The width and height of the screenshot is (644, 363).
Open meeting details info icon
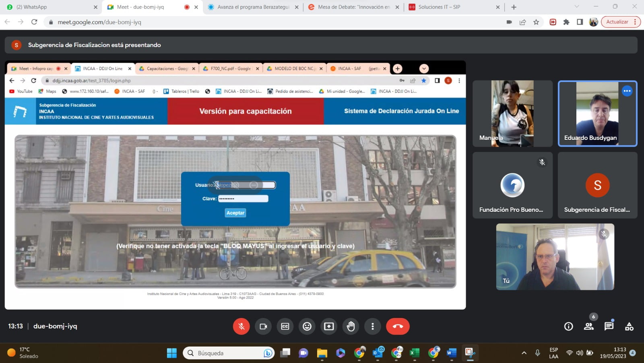(568, 326)
